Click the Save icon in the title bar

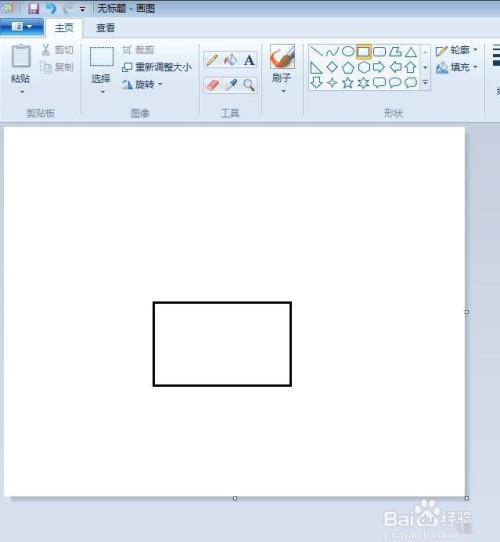coord(34,8)
